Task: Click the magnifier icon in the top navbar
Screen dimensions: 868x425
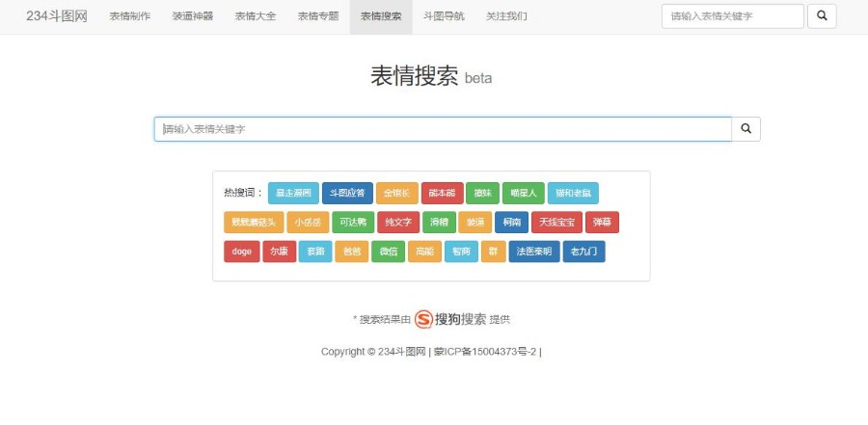Action: [822, 16]
